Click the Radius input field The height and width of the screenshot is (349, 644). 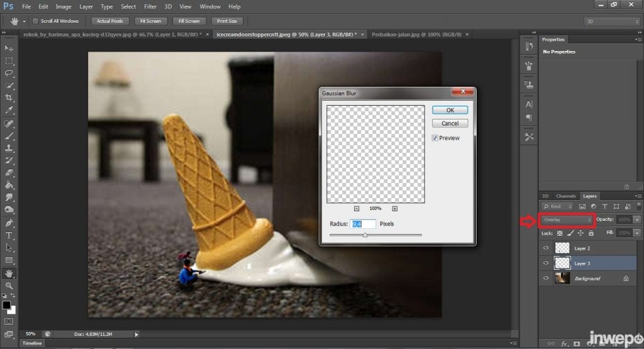tap(363, 224)
